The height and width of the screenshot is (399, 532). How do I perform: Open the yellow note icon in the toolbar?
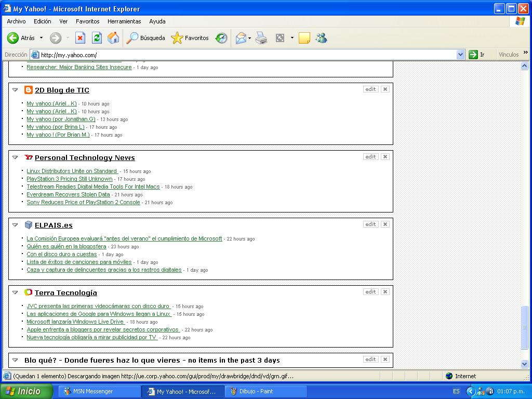point(304,38)
